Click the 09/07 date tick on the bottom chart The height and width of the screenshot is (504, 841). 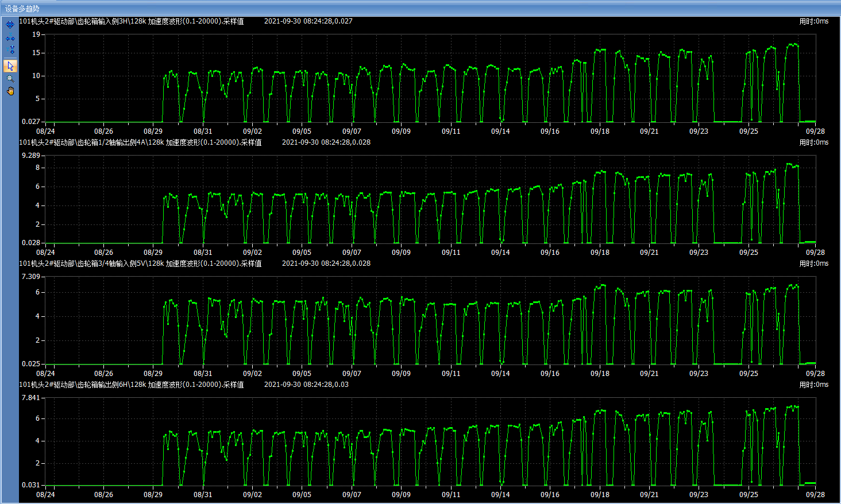pos(352,495)
